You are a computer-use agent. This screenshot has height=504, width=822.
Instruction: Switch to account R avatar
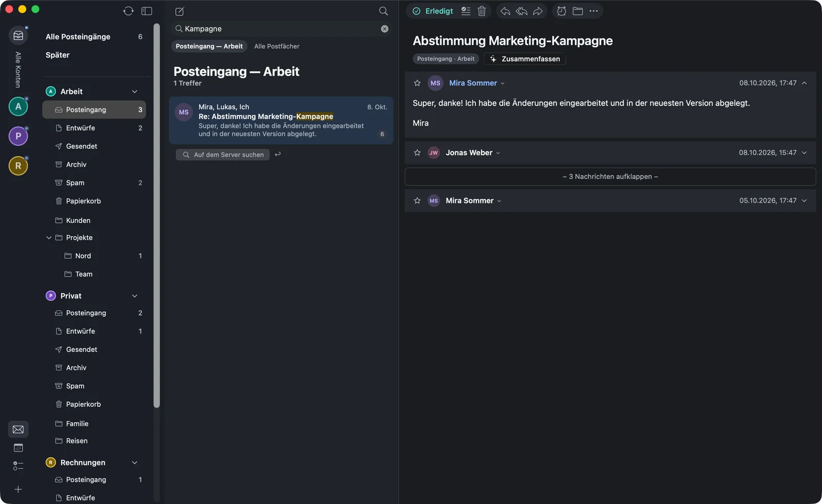tap(18, 166)
